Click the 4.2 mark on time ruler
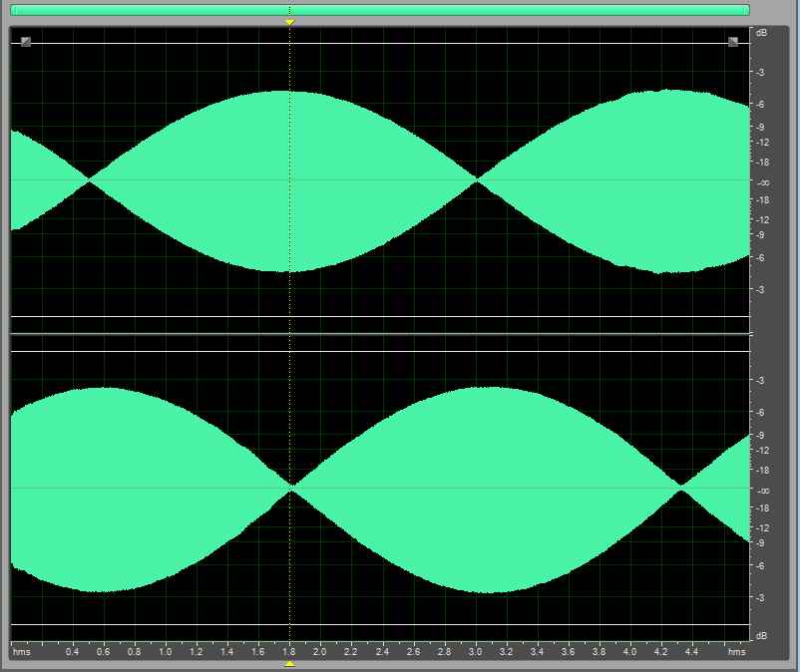The width and height of the screenshot is (800, 672). pyautogui.click(x=660, y=652)
